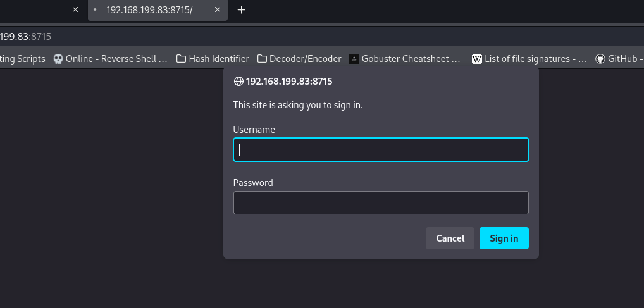Click the Gobuster Cheatsheet bookmark icon

(354, 59)
